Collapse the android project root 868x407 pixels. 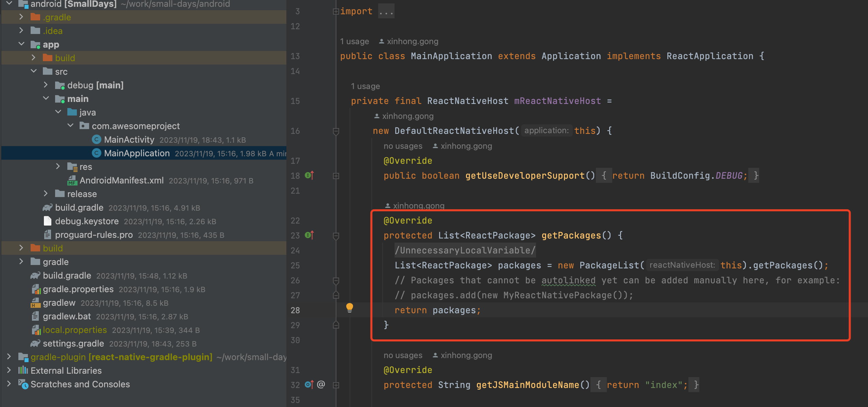click(x=9, y=3)
